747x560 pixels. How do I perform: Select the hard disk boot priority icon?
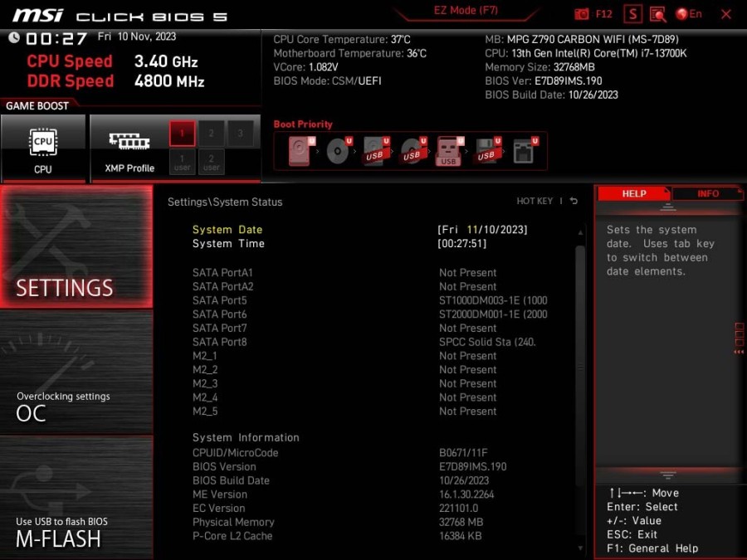tap(300, 151)
